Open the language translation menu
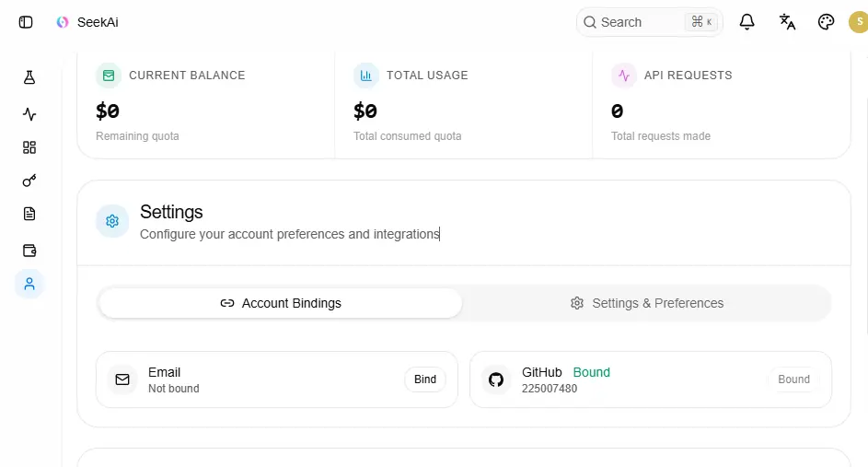 [x=787, y=22]
